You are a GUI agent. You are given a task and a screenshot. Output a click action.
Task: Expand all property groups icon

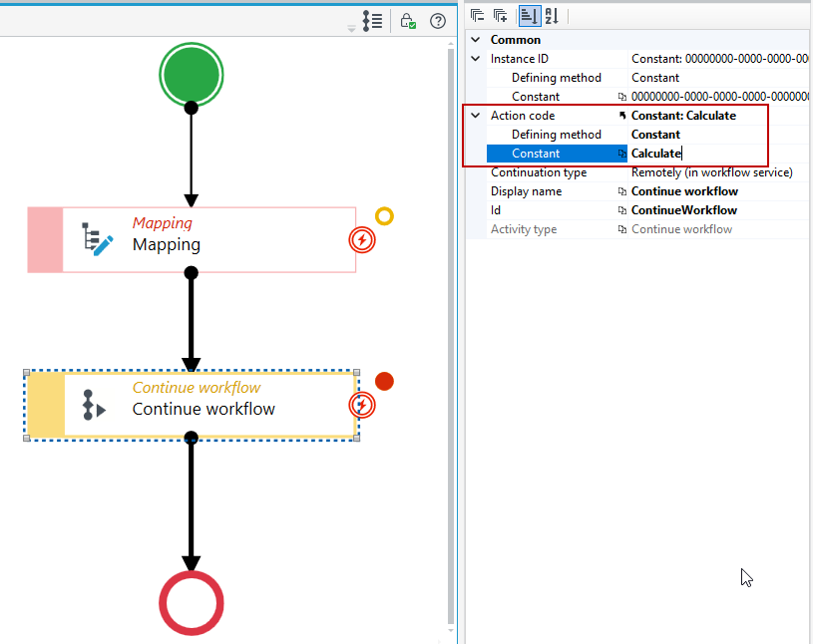pyautogui.click(x=500, y=16)
